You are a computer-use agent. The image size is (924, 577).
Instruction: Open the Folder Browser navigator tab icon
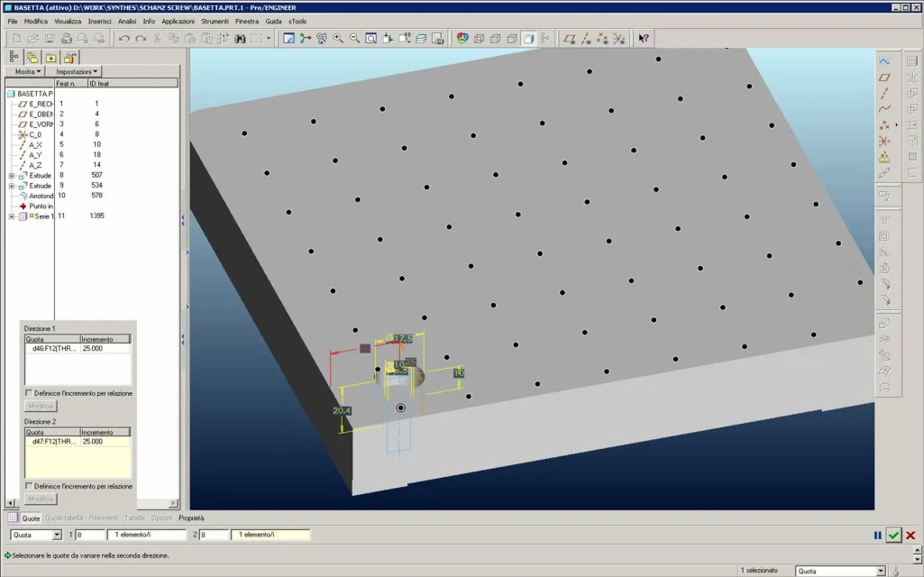32,57
